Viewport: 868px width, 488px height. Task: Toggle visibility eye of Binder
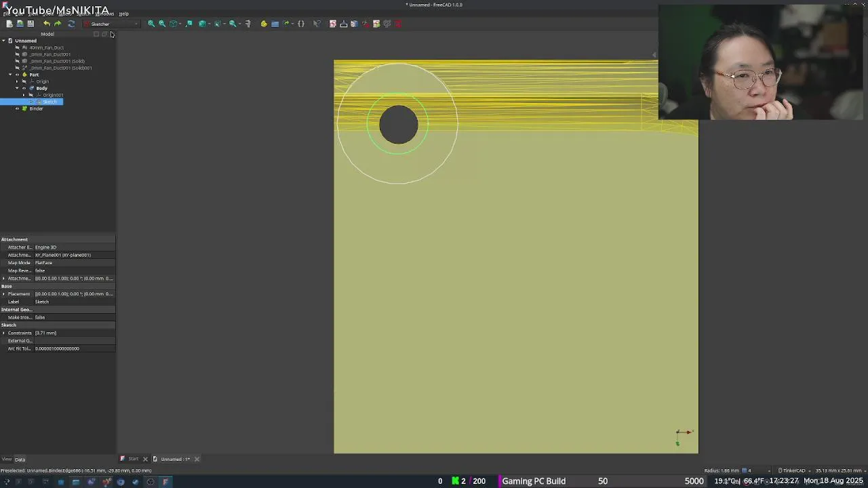click(17, 108)
